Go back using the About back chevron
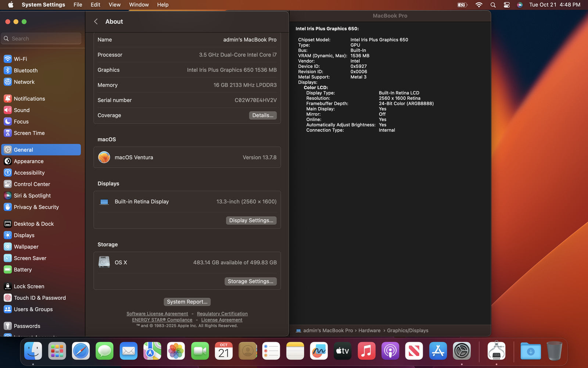This screenshot has height=368, width=588. coord(96,22)
